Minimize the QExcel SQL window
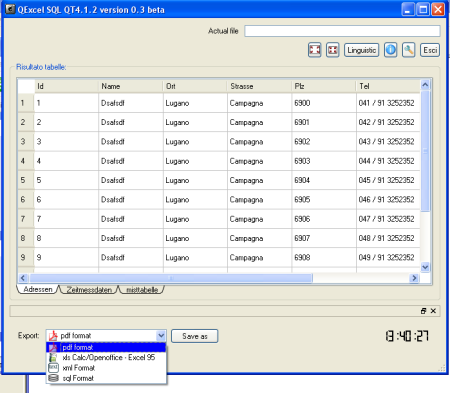 pyautogui.click(x=408, y=9)
